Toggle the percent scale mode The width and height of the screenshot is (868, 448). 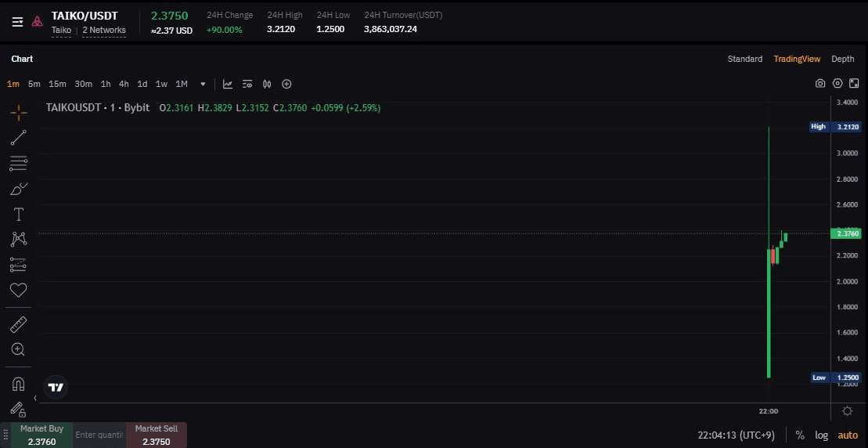tap(800, 435)
